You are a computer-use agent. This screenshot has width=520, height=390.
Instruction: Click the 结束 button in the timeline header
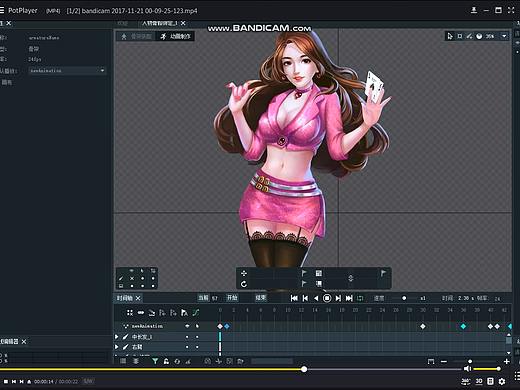tap(260, 298)
